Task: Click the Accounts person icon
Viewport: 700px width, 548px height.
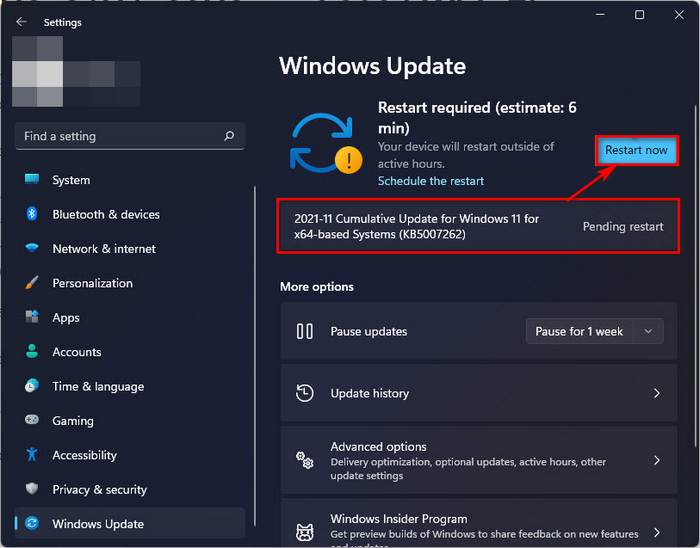Action: 32,351
